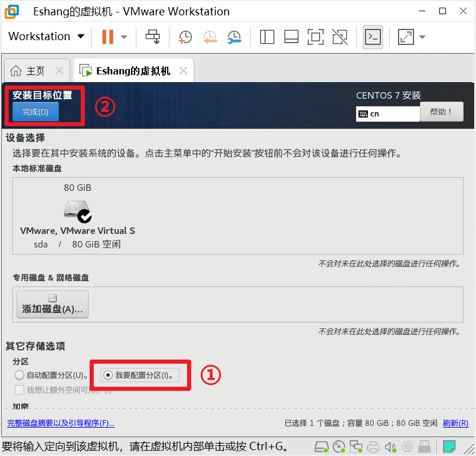Open the 帮助! help button

click(x=441, y=112)
